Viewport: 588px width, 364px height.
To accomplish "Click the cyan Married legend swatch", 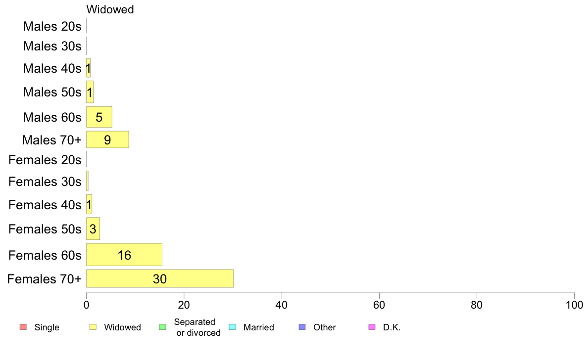I will click(x=233, y=327).
